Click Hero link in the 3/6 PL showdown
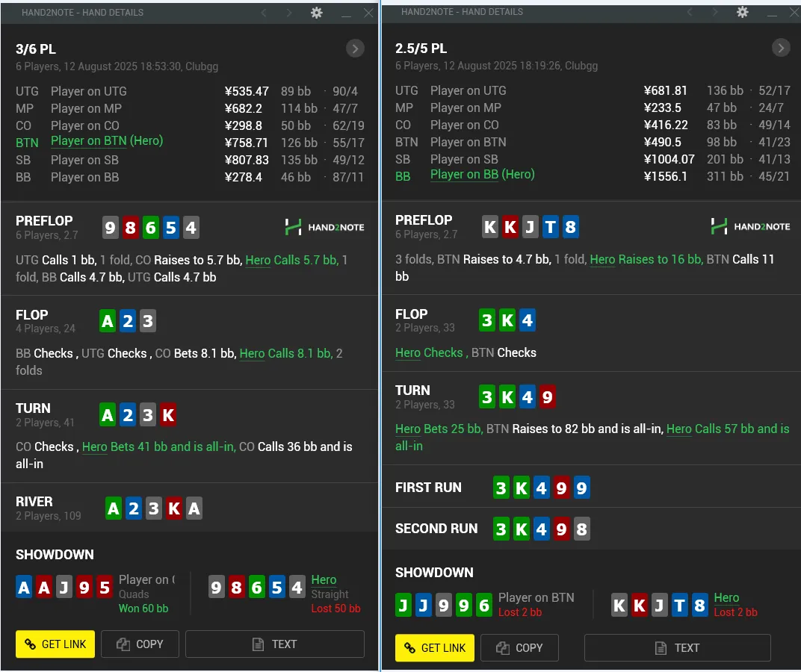This screenshot has width=801, height=672. click(x=324, y=579)
